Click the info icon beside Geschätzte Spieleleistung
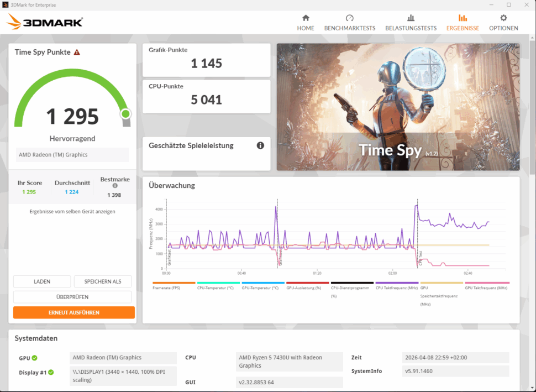Viewport: 536px width, 392px height. 260,146
